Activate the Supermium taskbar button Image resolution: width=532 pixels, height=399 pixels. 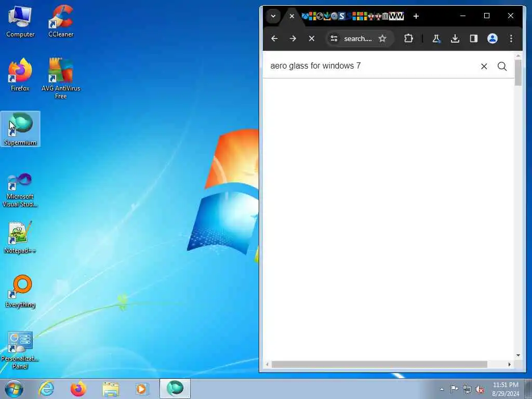[x=175, y=389]
